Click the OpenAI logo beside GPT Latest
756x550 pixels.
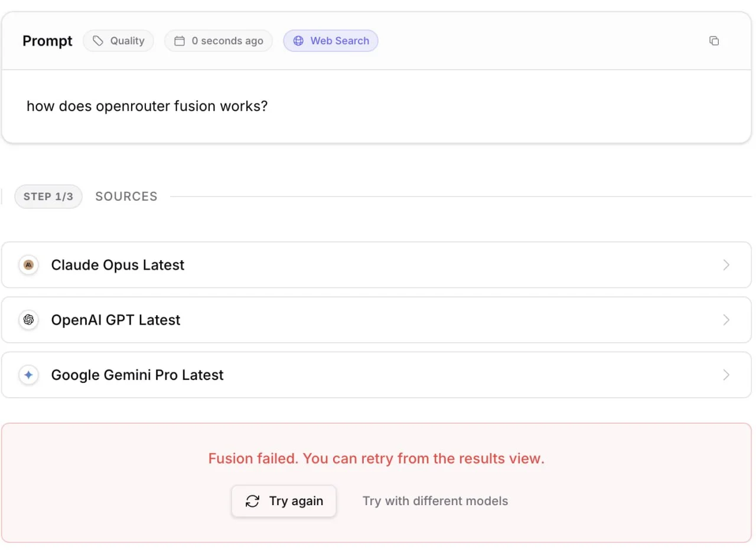[28, 320]
